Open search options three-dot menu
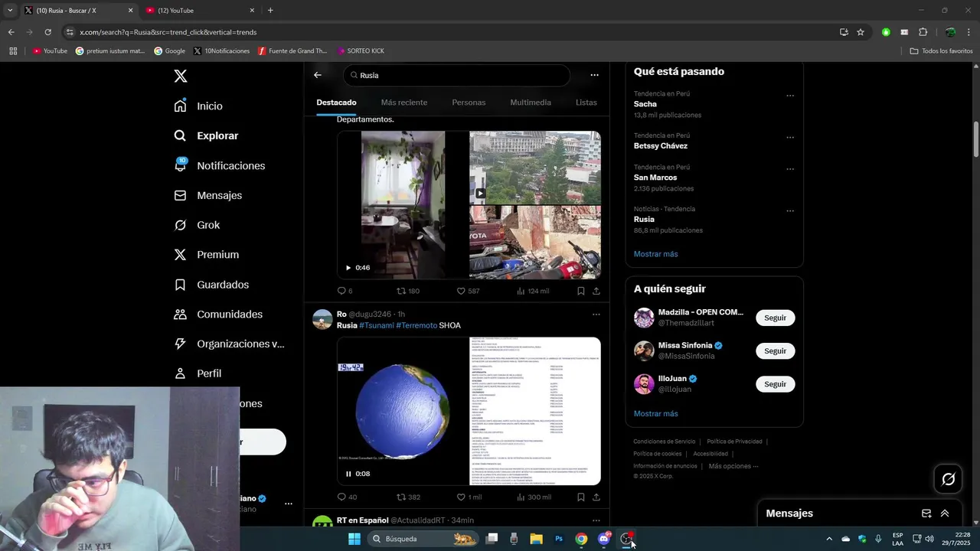The width and height of the screenshot is (980, 551). (x=594, y=75)
